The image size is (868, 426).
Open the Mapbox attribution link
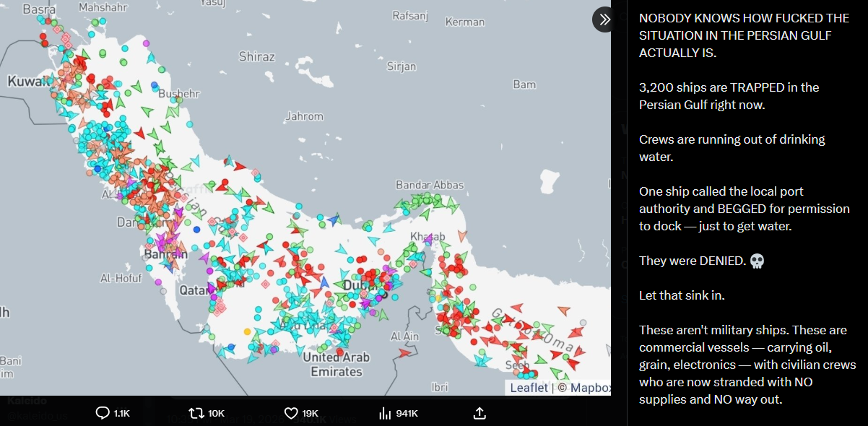(591, 388)
